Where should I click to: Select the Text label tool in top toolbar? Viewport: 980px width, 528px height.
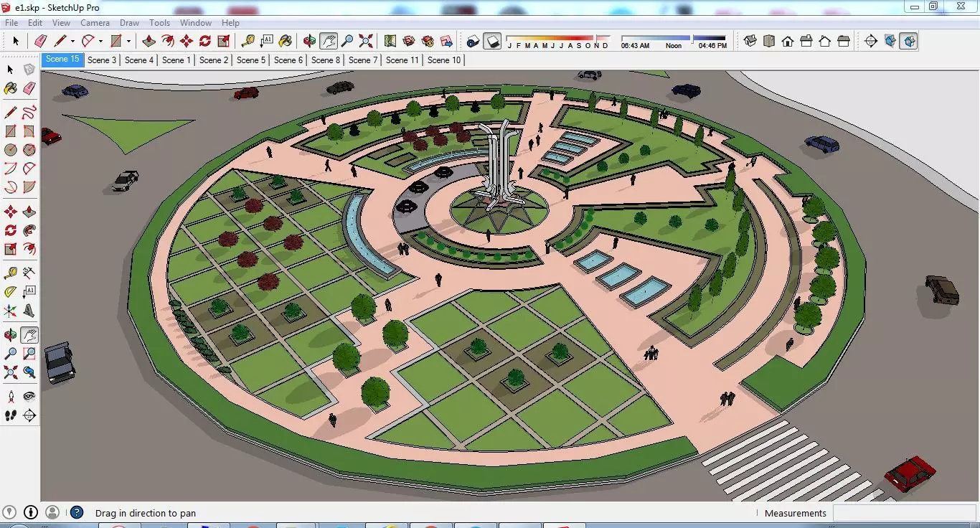point(267,41)
